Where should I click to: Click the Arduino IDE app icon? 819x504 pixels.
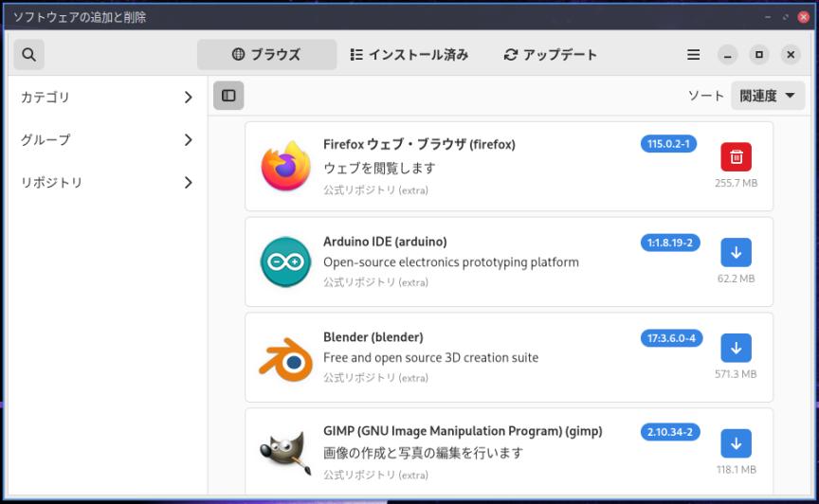[x=285, y=261]
